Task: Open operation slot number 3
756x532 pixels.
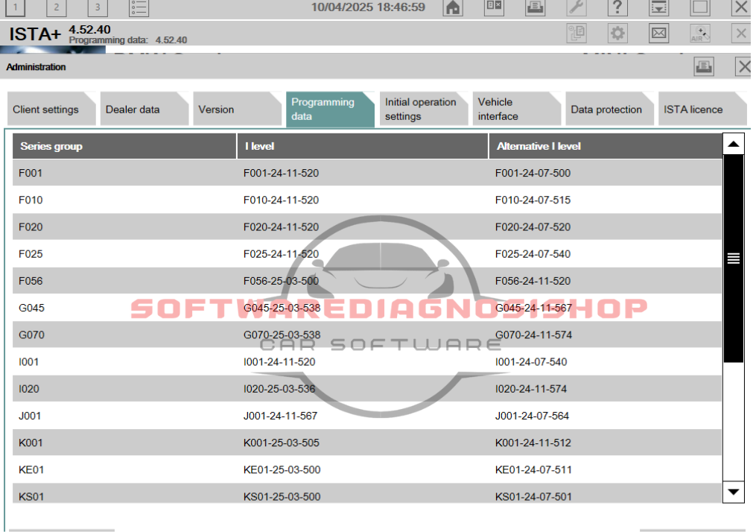Action: tap(98, 7)
